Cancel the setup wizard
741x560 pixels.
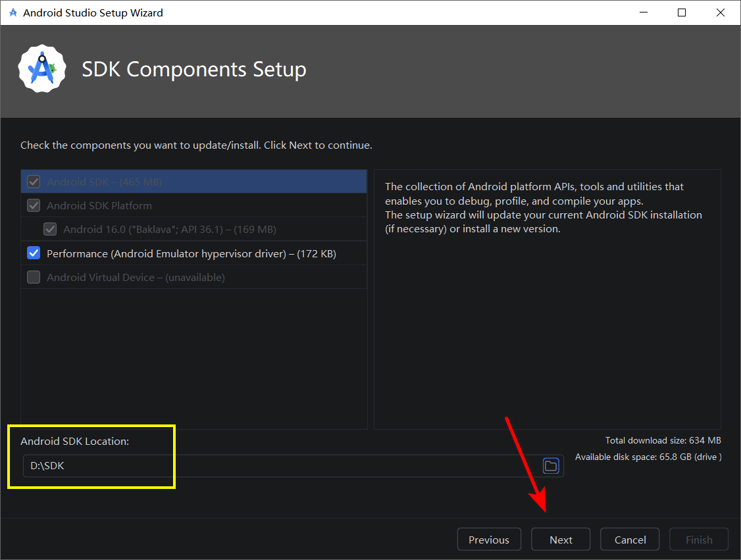coord(630,539)
